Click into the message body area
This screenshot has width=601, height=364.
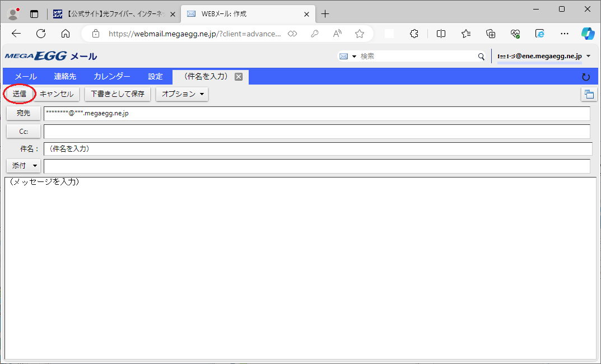click(x=300, y=269)
